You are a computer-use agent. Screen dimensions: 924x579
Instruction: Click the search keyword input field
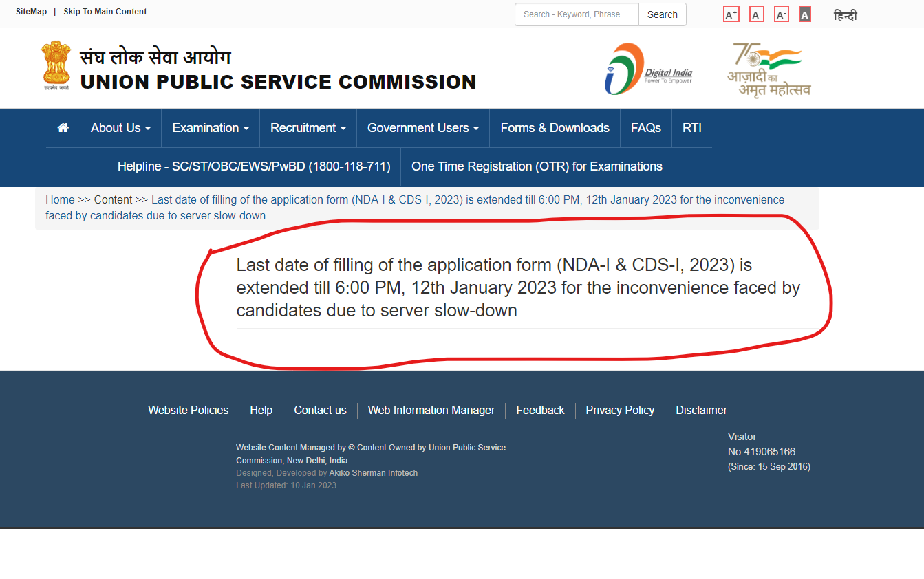pyautogui.click(x=577, y=14)
